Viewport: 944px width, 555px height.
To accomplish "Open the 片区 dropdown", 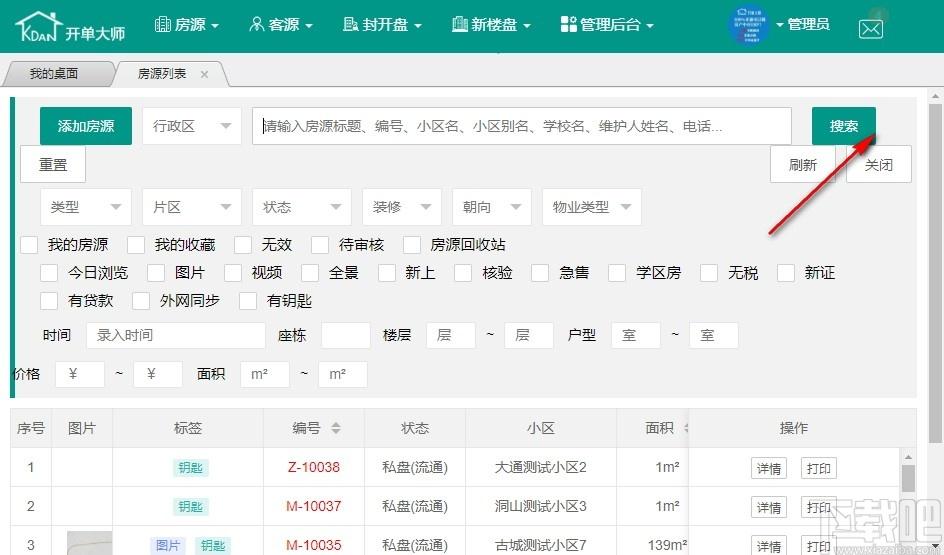I will (x=191, y=207).
